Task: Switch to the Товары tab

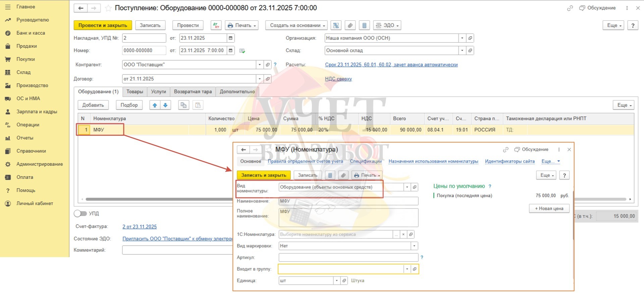Action: [135, 92]
